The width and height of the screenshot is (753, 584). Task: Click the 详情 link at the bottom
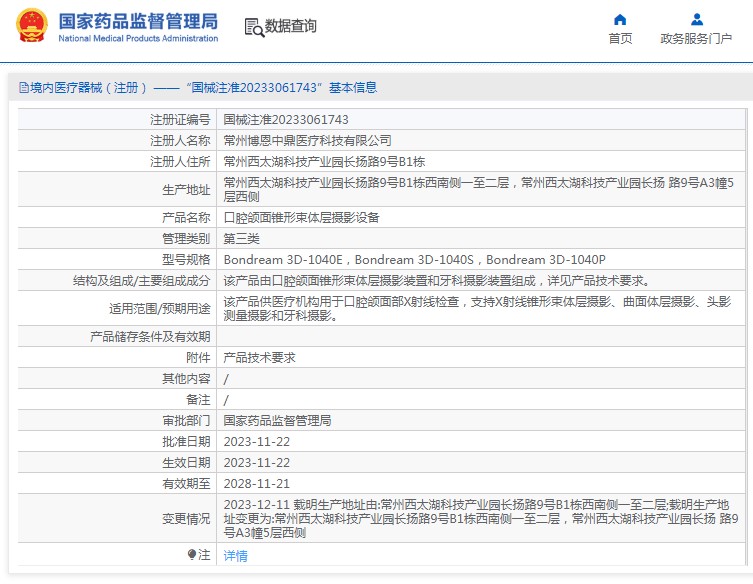(235, 555)
